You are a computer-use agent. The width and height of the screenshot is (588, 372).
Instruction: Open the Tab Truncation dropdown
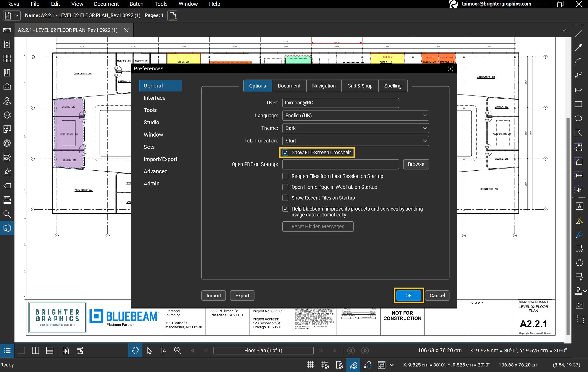point(355,141)
